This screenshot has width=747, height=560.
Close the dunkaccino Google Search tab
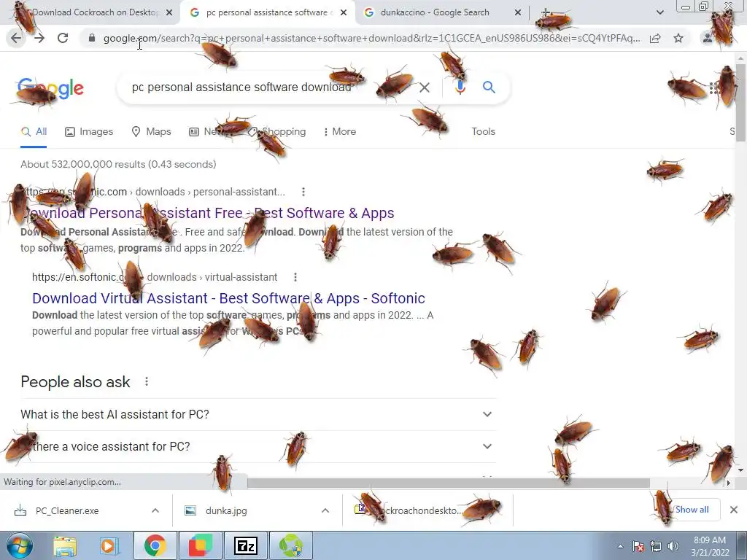tap(518, 12)
